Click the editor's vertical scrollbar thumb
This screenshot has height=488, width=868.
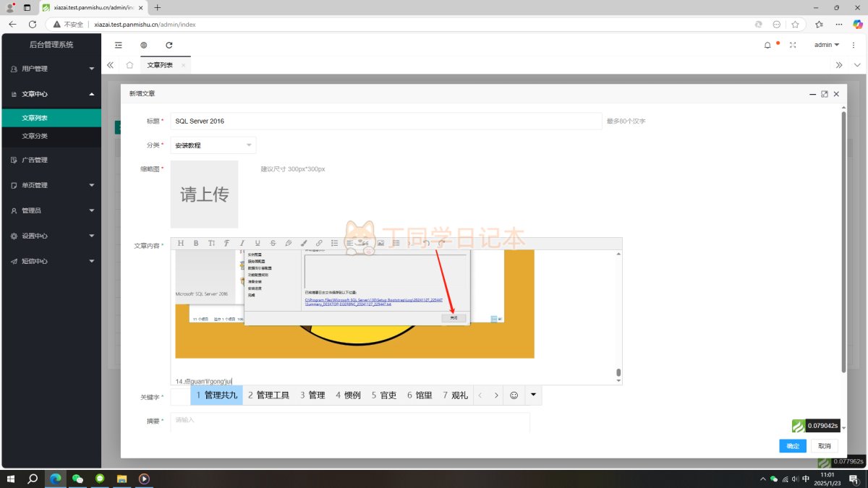[x=618, y=373]
